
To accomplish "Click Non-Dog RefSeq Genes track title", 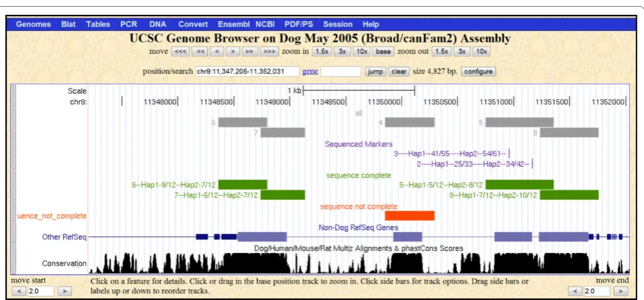I will tap(358, 227).
